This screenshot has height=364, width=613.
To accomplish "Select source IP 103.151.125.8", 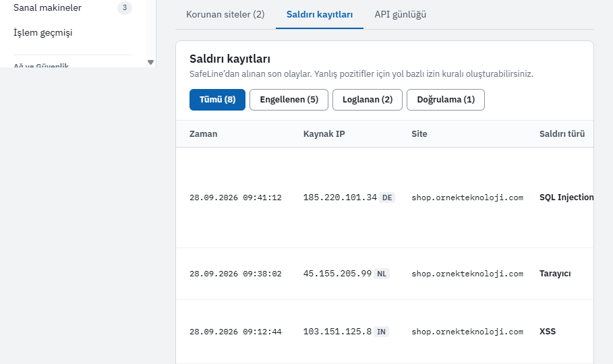I will pos(337,332).
